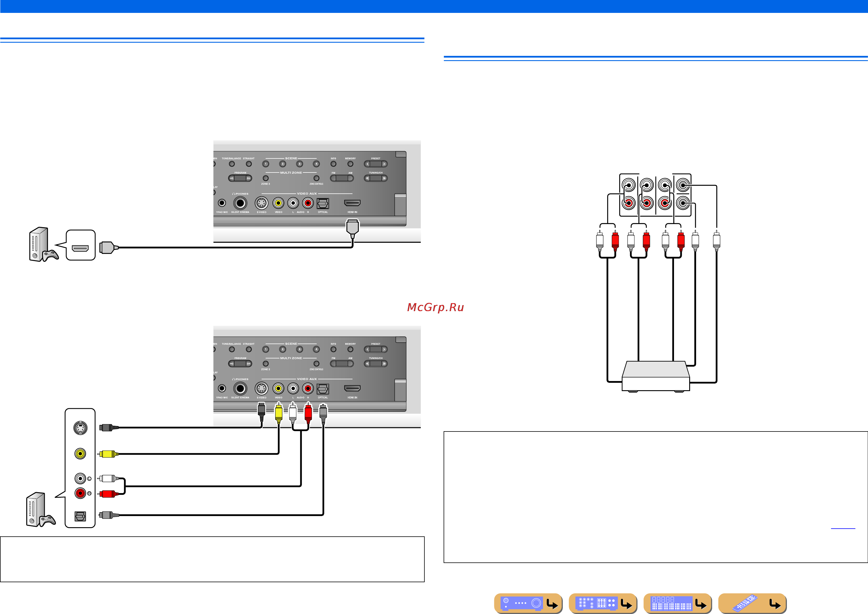This screenshot has height=614, width=868.
Task: Click the optical jack on console output panel
Action: [80, 516]
